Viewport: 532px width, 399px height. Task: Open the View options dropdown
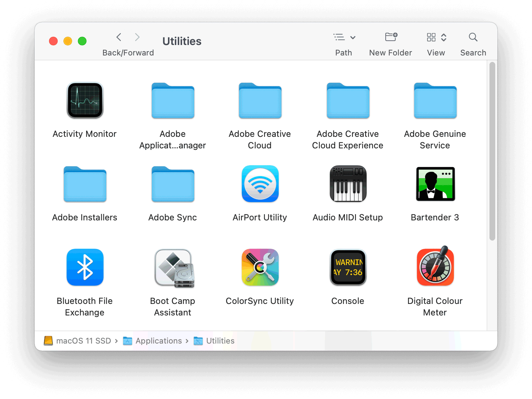click(436, 37)
